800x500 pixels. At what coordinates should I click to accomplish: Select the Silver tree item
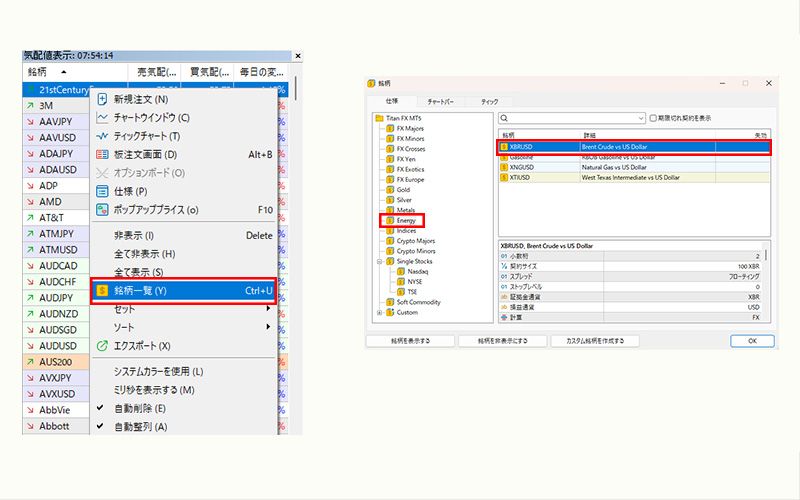(404, 200)
